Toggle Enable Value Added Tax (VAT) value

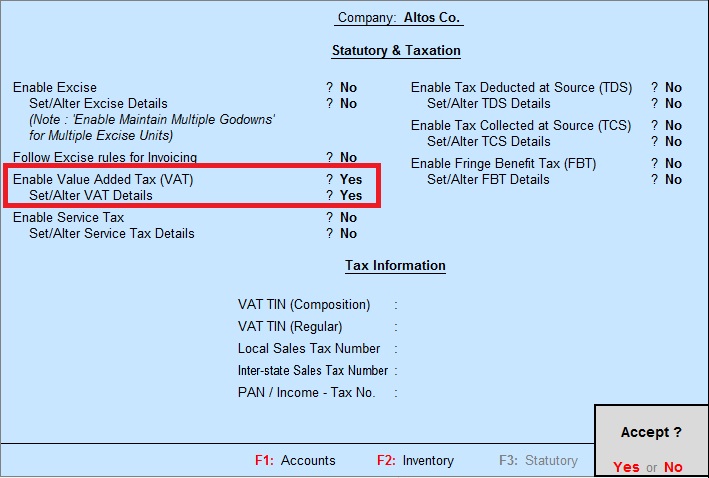point(350,179)
